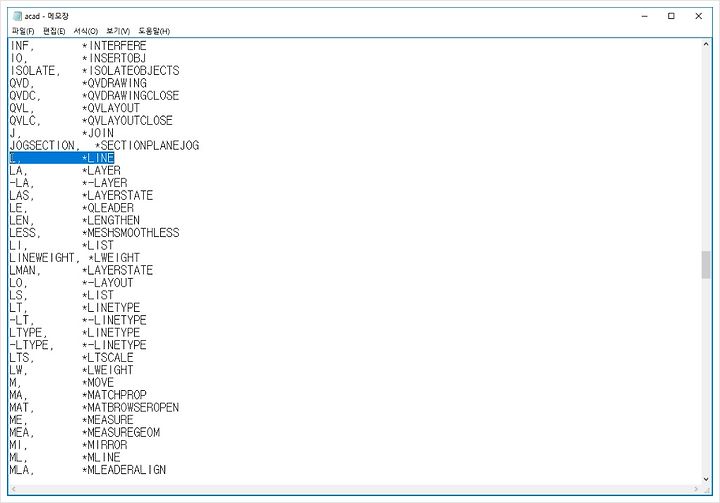Click *-LINETYPE in the -LT, row
Screen dimensions: 720x503
click(x=114, y=320)
